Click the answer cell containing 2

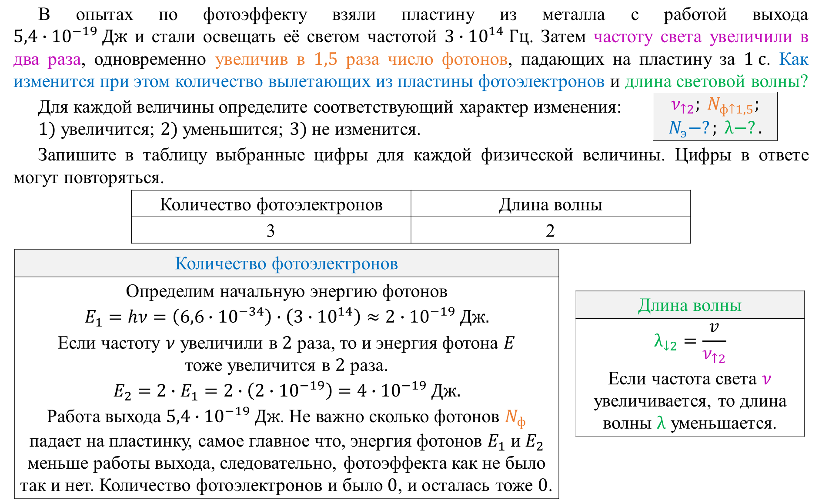click(x=551, y=230)
